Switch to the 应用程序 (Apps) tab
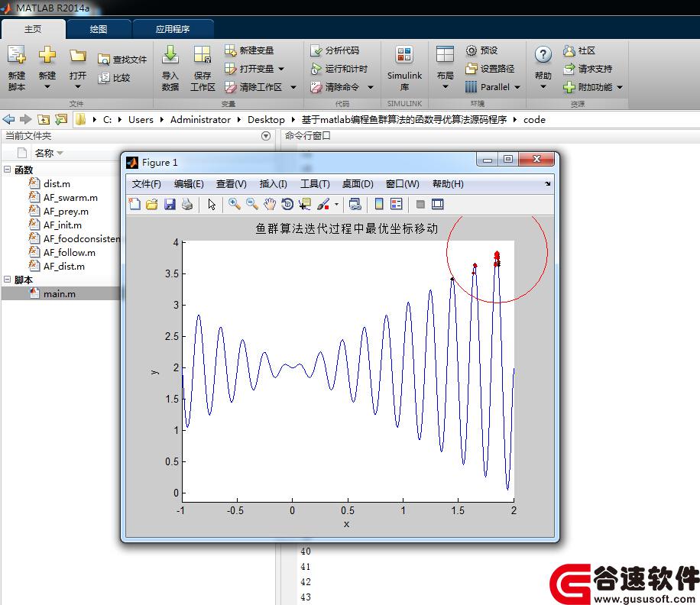700x605 pixels. tap(172, 29)
